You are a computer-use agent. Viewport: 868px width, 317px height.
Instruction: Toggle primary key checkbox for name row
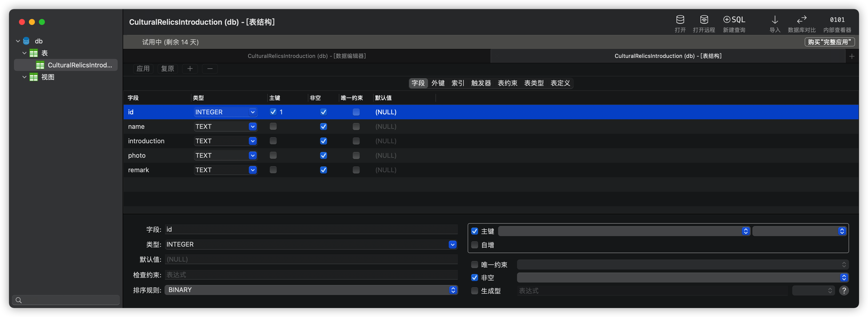click(x=273, y=127)
